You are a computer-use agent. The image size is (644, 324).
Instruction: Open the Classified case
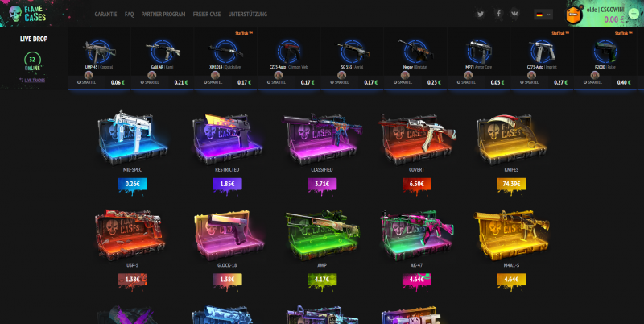322,139
